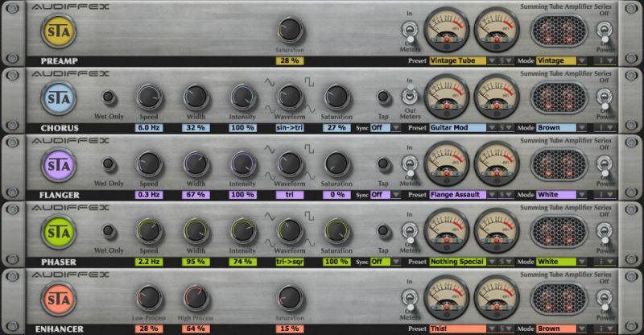Open the Flanger Sync dropdown arrow

pos(395,195)
